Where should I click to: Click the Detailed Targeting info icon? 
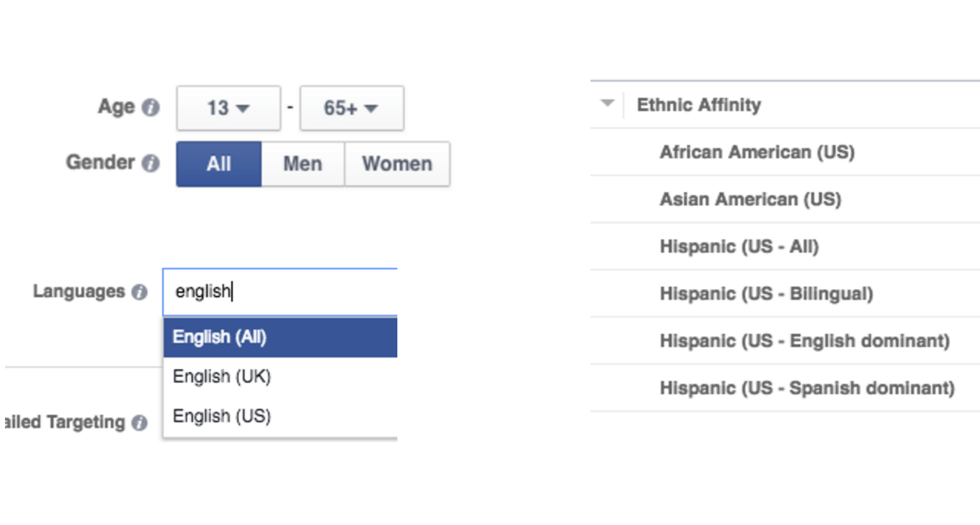coord(140,423)
